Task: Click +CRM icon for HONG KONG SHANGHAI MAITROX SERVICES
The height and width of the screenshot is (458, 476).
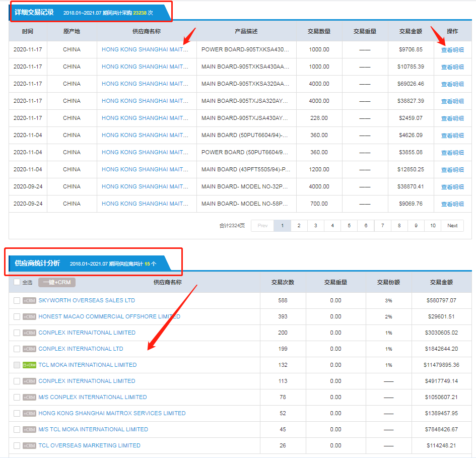Action: [x=29, y=413]
